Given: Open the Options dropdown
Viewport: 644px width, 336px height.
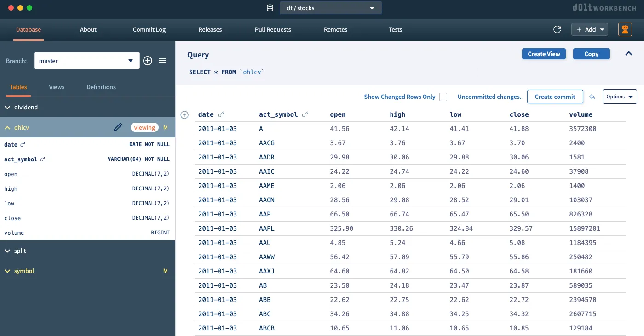Looking at the screenshot, I should coord(619,97).
